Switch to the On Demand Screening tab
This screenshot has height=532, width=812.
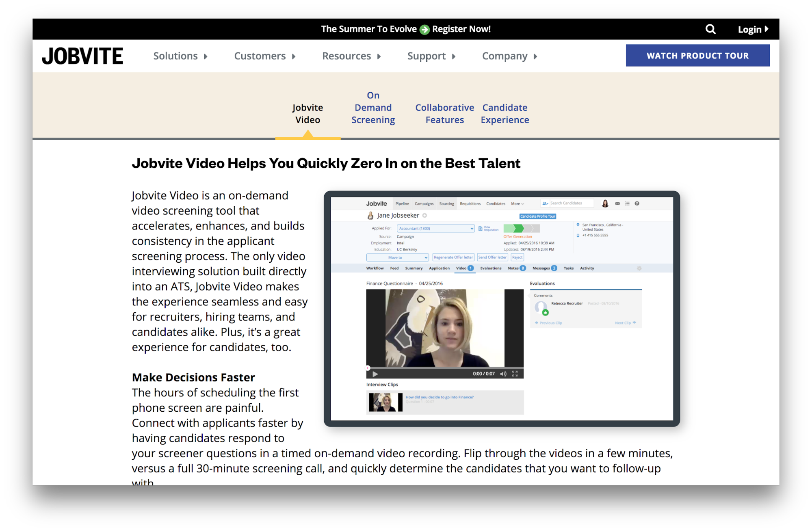coord(373,108)
